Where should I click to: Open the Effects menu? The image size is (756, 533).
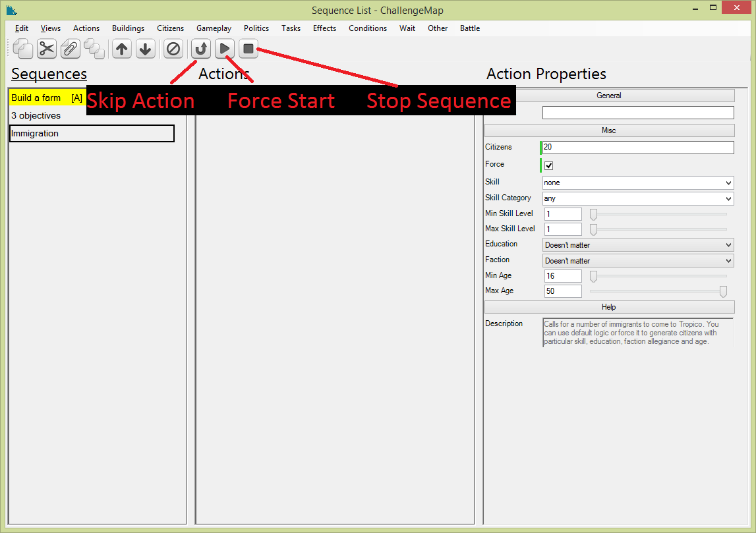[324, 28]
